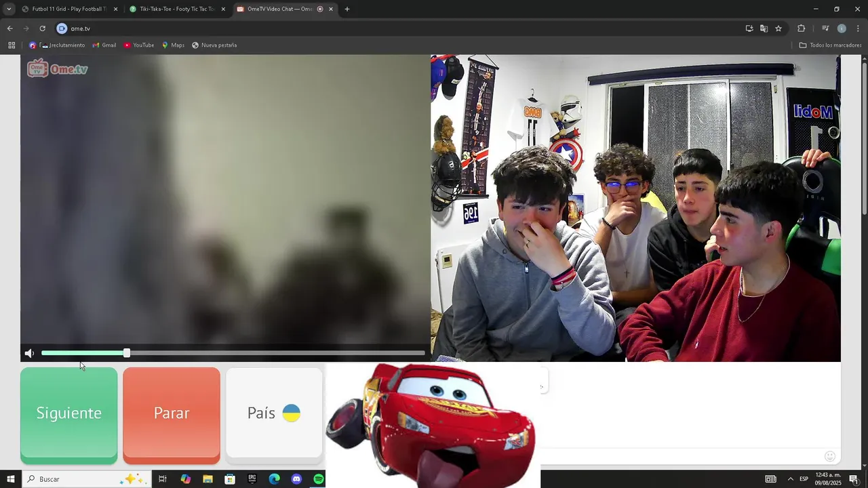Open File Explorer from the taskbar
The width and height of the screenshot is (868, 488).
point(208,479)
